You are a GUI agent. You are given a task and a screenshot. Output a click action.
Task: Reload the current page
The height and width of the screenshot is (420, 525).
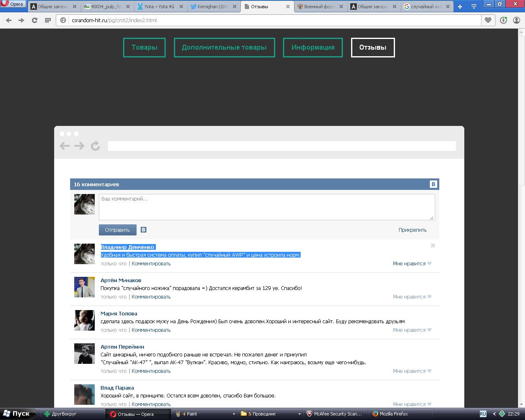tap(34, 20)
